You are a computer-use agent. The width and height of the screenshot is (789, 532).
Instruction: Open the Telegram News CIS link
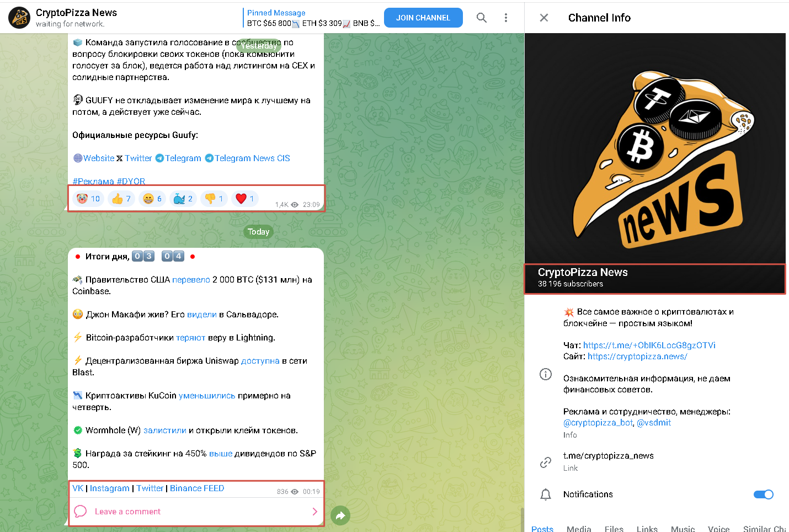pos(252,158)
